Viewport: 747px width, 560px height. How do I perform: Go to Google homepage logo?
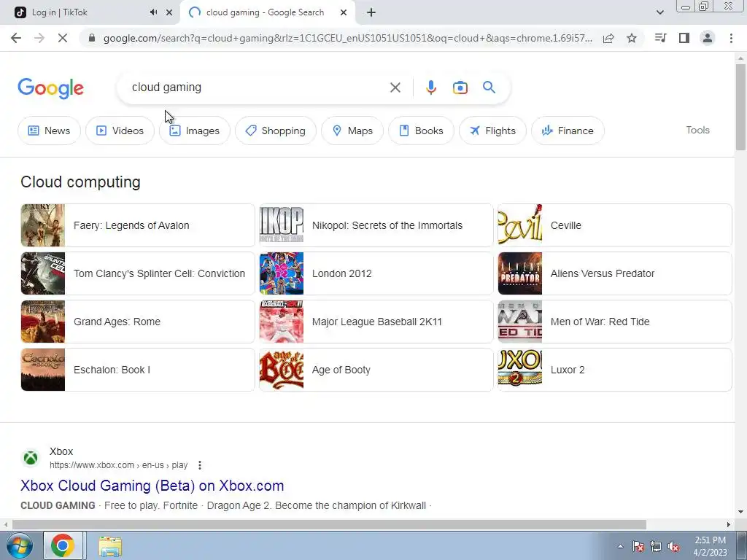(x=50, y=88)
